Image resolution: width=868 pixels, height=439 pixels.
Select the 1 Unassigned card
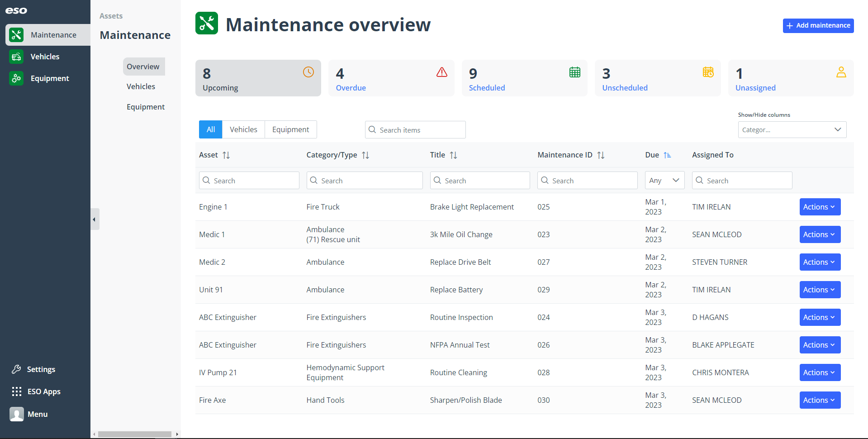791,78
